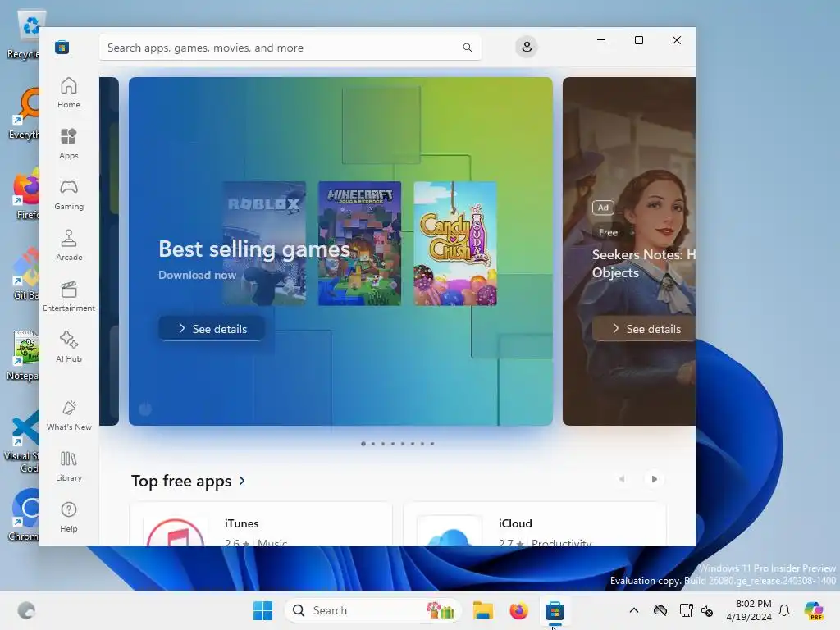Select the Chrome desktop shortcut

coord(24,515)
